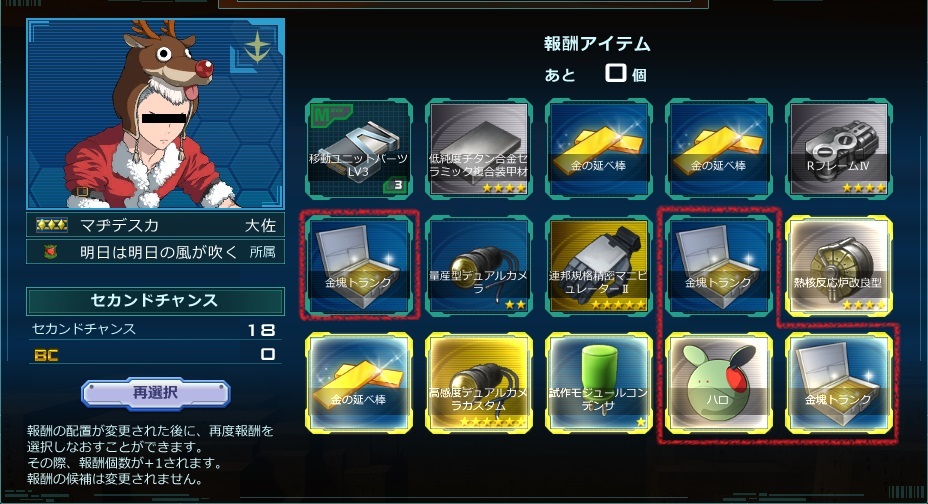
Task: Click the 再選択 button
Action: click(155, 393)
